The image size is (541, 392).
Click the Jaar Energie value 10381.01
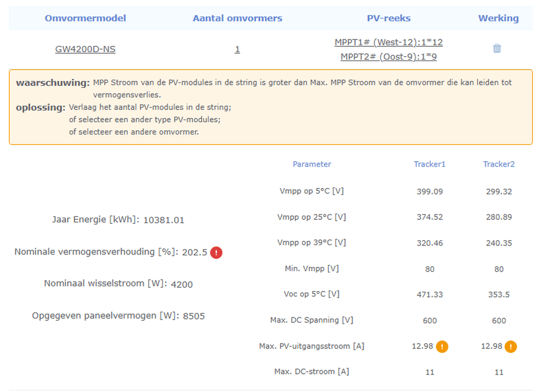(164, 220)
